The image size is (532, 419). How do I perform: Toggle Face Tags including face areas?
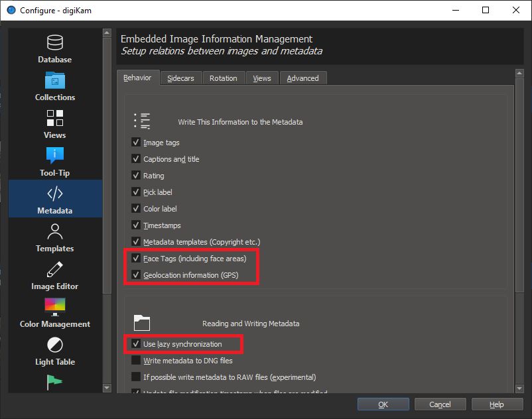(136, 259)
